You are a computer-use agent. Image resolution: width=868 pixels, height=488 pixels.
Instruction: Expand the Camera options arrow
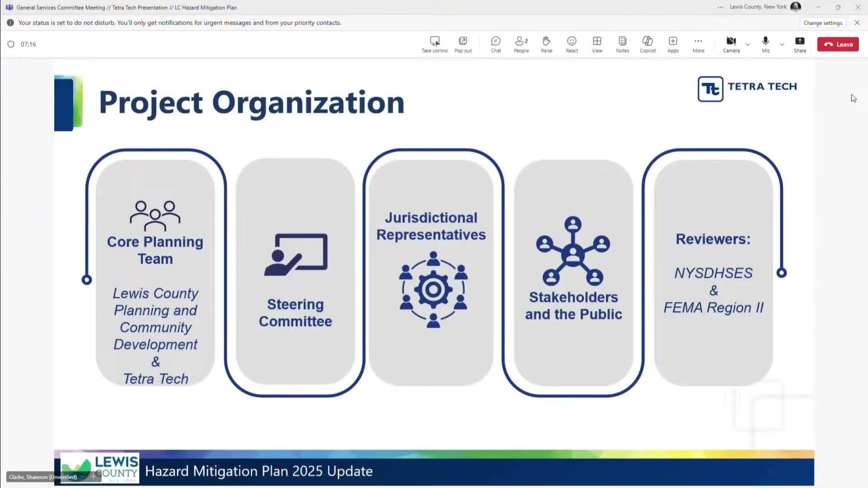click(x=748, y=44)
